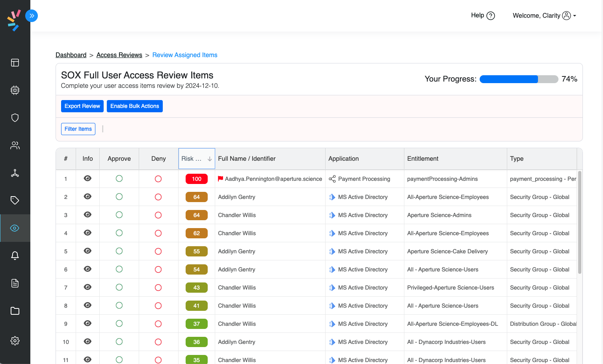Open the network hierarchy icon in sidebar
The width and height of the screenshot is (603, 364).
point(15,173)
